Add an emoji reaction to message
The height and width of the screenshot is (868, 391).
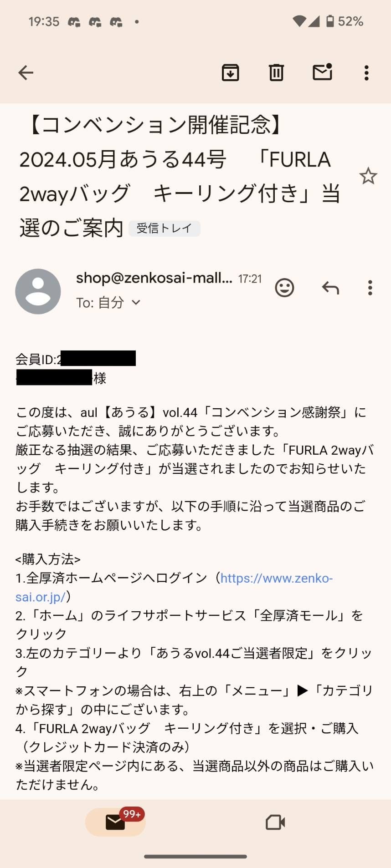pyautogui.click(x=284, y=288)
